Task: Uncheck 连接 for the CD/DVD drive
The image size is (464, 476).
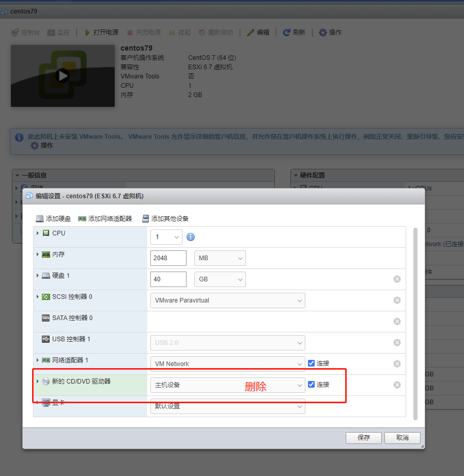Action: 312,384
